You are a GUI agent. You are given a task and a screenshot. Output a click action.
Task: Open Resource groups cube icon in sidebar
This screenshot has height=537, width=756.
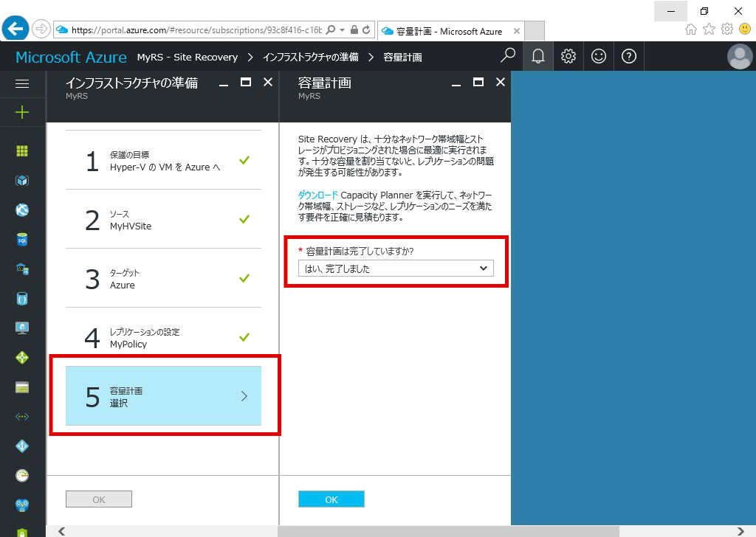[x=22, y=181]
